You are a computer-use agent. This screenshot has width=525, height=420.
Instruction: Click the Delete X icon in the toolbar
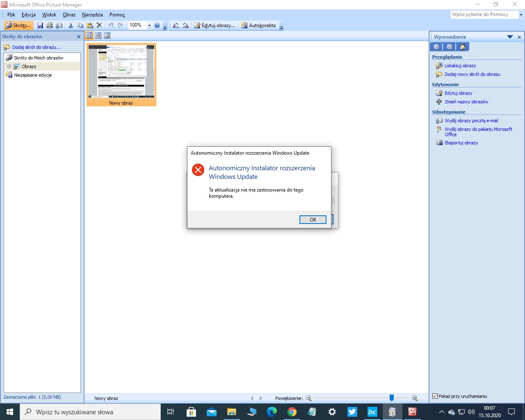(99, 25)
